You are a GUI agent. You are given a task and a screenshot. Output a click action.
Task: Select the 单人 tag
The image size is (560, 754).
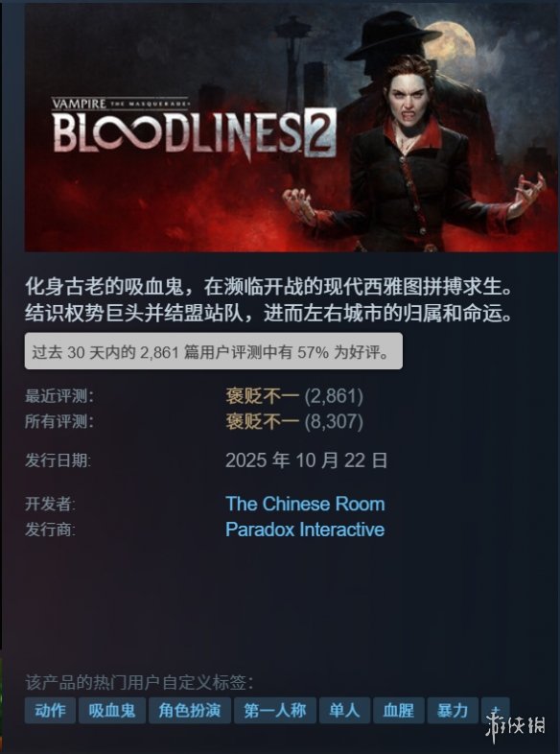tap(344, 710)
